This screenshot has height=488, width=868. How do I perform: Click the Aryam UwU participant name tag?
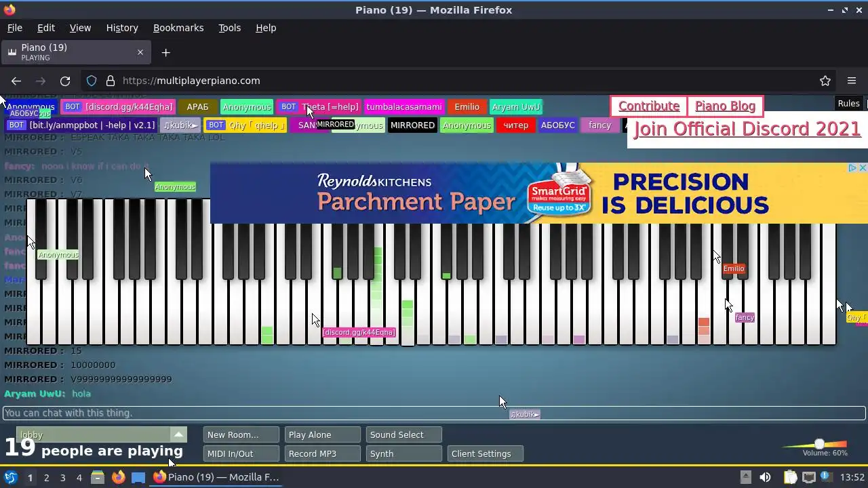point(516,107)
